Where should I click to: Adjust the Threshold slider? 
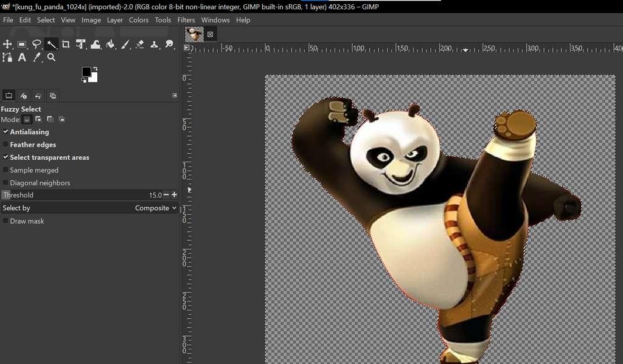point(82,195)
